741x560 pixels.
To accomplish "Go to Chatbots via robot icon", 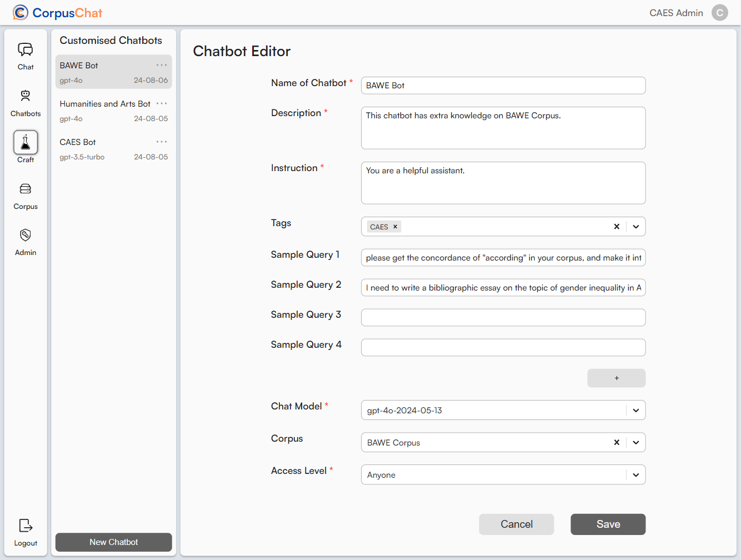I will click(26, 96).
